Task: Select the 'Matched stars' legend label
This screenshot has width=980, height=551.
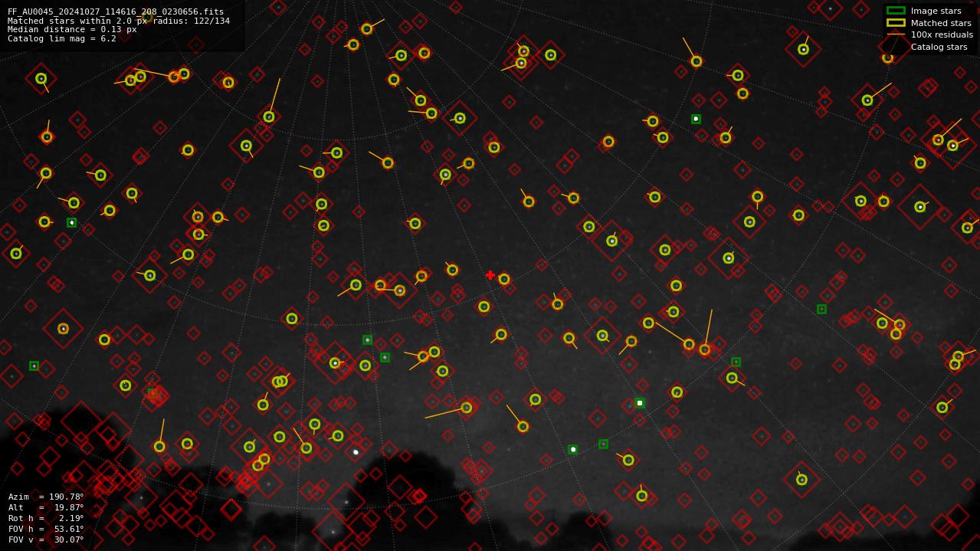Action: (x=941, y=23)
